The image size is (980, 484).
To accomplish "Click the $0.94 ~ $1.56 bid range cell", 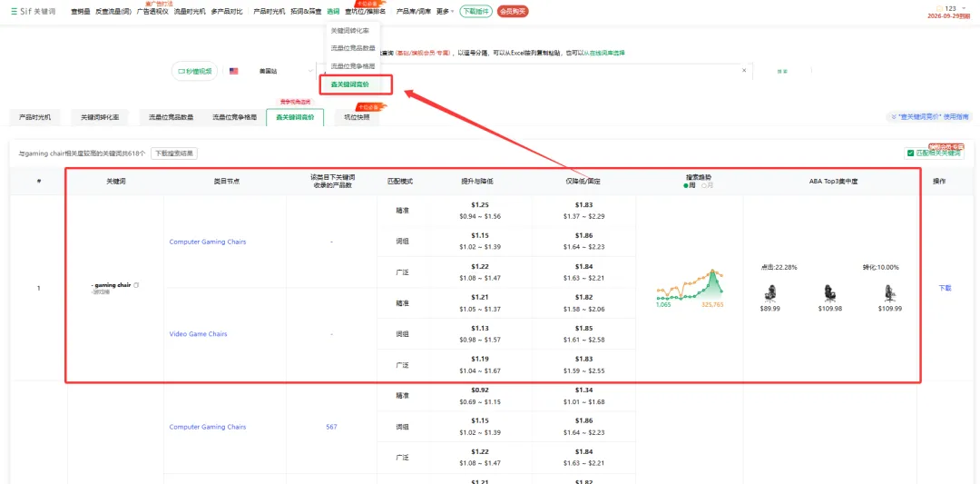I will 481,216.
